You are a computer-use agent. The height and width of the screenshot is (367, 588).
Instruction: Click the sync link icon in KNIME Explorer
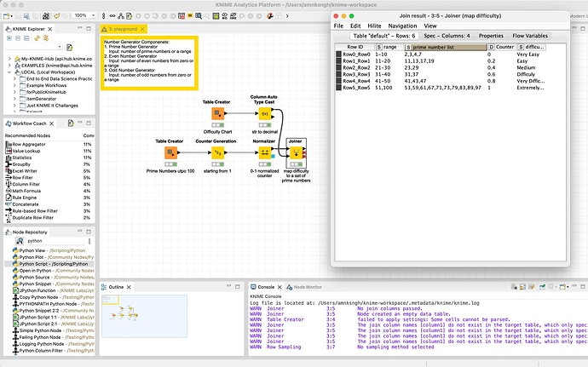(37, 38)
